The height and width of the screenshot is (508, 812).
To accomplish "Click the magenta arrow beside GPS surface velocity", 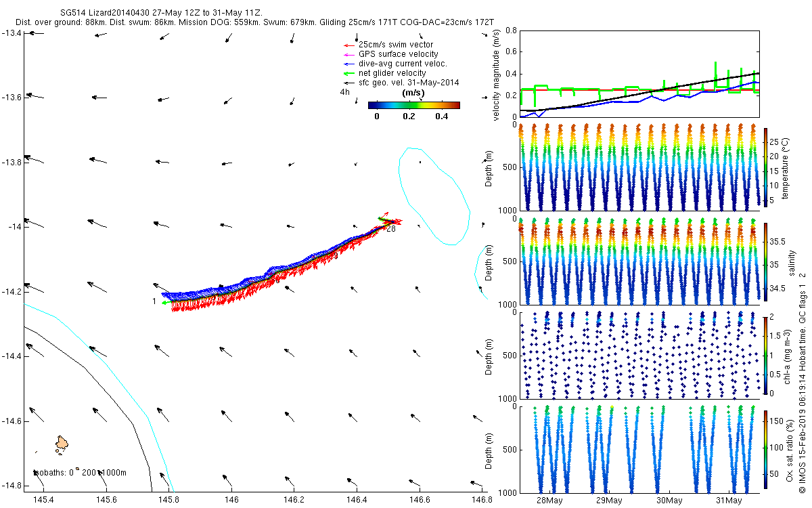I will click(x=349, y=54).
